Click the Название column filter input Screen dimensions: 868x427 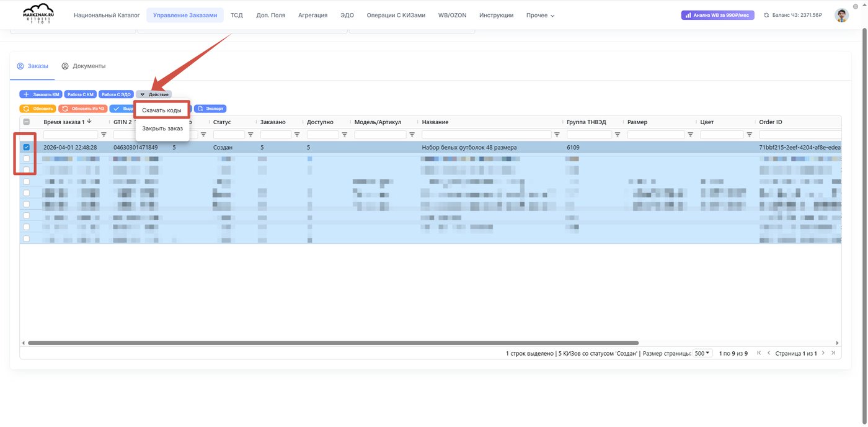(x=487, y=135)
